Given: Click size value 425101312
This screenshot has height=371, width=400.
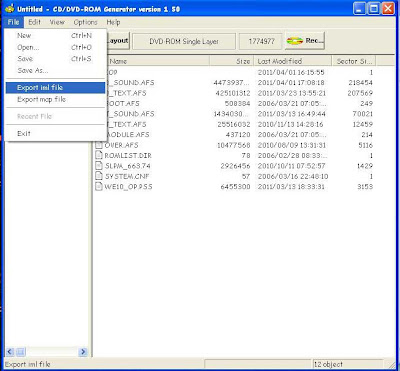Looking at the screenshot, I should click(233, 93).
